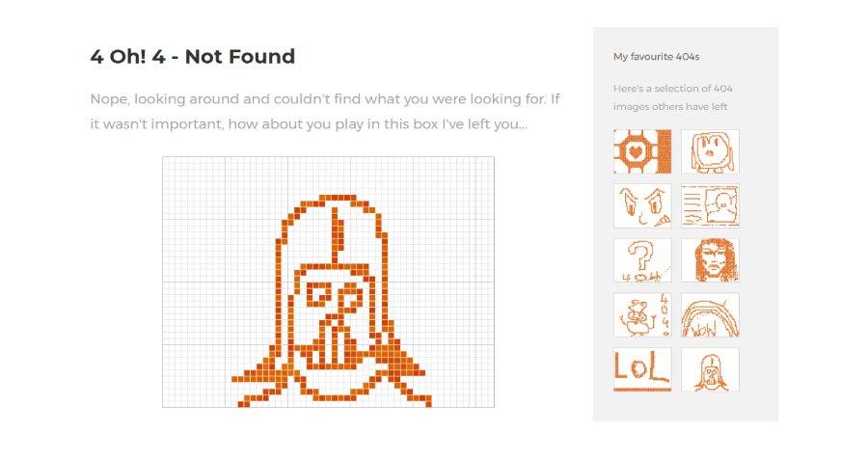Select the small Darth Vader thumbnail
This screenshot has width=868, height=460.
[710, 369]
